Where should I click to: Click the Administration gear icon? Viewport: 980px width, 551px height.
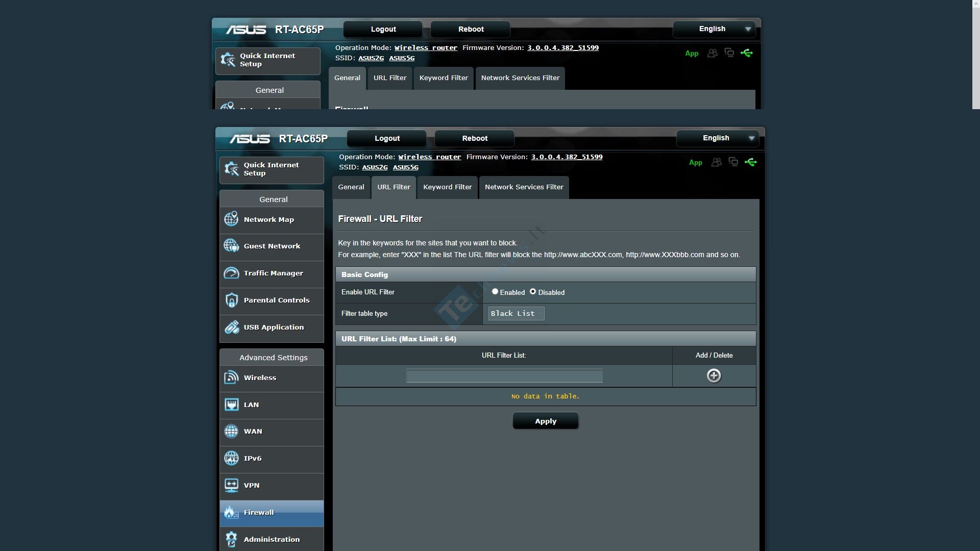(x=231, y=539)
